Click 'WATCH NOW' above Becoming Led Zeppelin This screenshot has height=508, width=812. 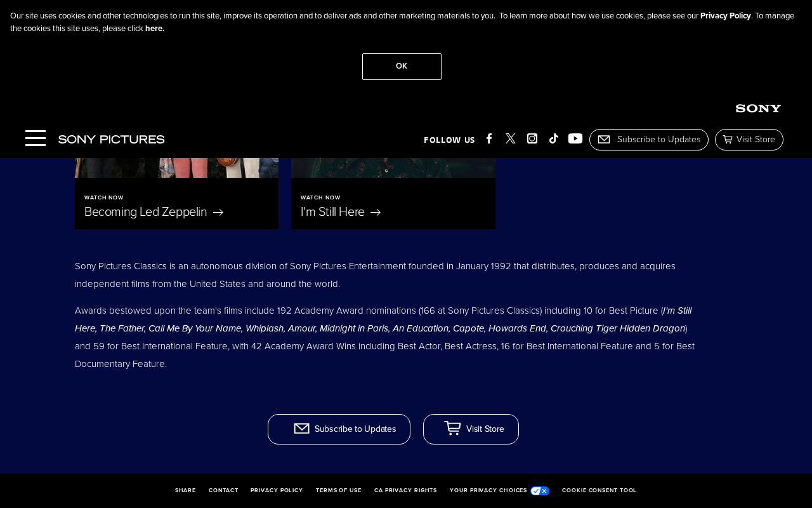click(104, 198)
